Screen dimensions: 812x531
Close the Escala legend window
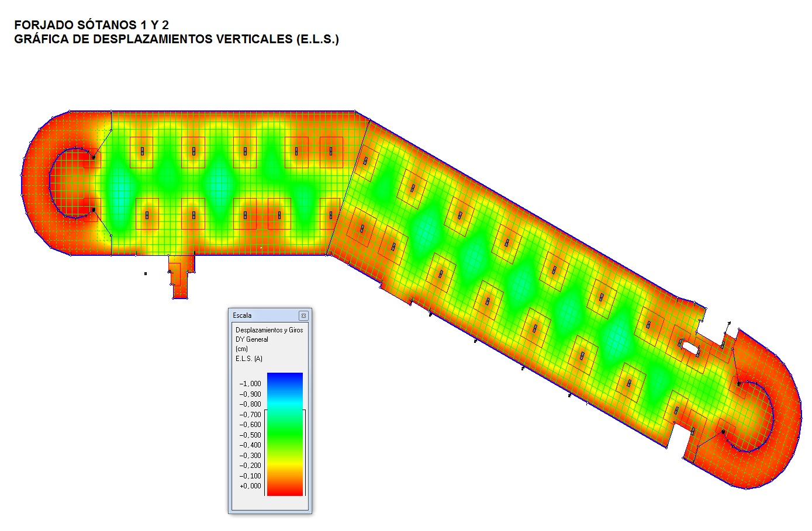pos(303,315)
